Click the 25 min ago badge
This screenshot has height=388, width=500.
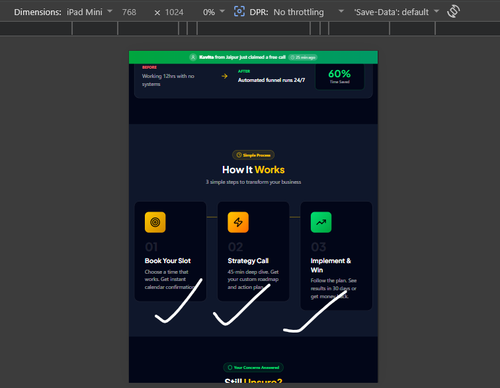pos(303,57)
